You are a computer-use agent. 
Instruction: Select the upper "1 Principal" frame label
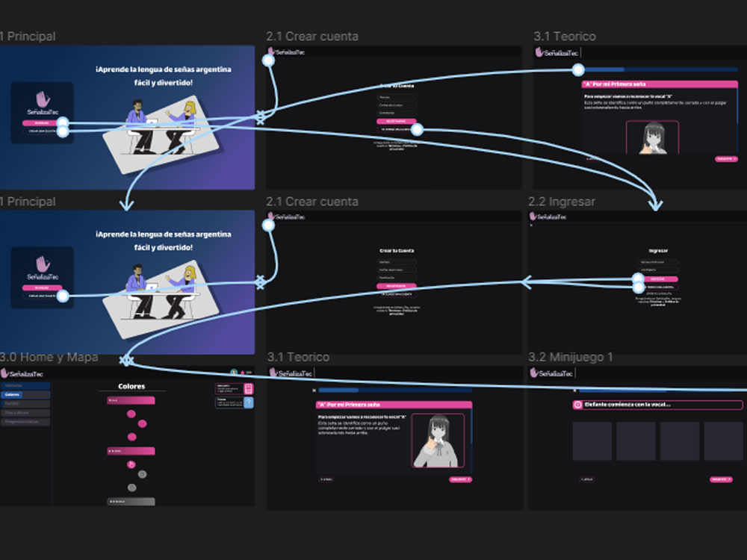tap(28, 36)
